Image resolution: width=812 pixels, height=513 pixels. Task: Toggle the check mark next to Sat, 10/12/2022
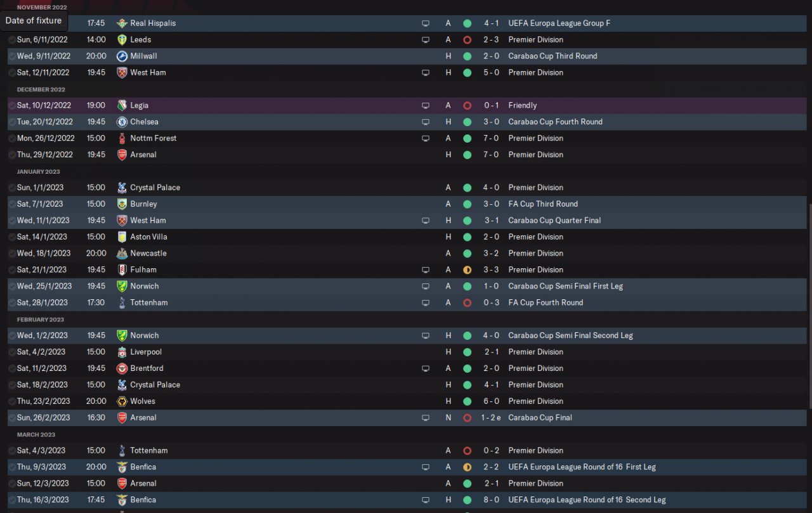click(12, 106)
